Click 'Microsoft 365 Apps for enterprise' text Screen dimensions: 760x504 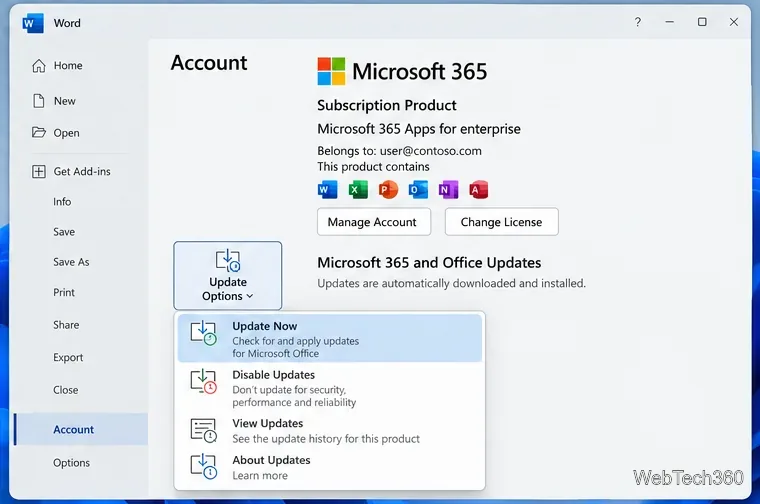click(419, 129)
